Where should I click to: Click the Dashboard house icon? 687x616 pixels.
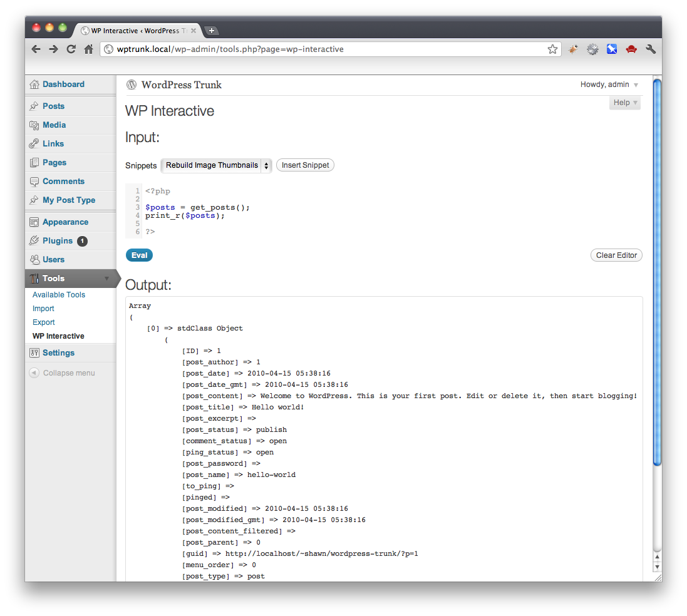click(x=34, y=84)
